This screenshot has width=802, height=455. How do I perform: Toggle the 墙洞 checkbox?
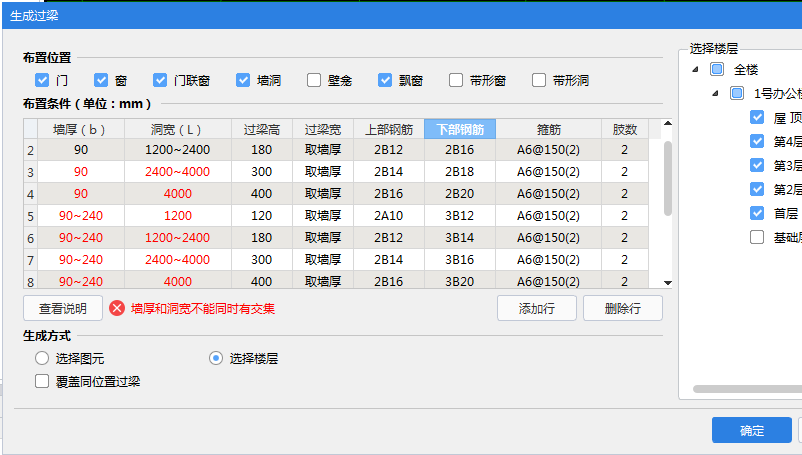(243, 80)
